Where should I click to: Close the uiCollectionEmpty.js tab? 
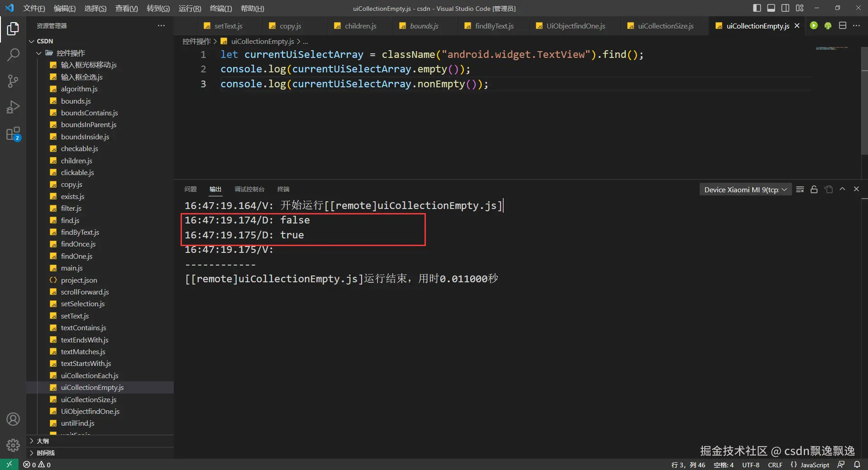[797, 26]
